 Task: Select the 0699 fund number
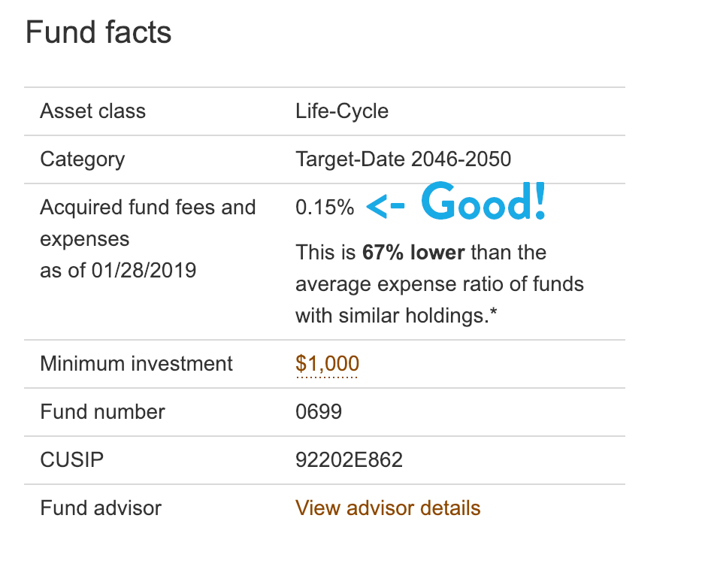pyautogui.click(x=319, y=412)
